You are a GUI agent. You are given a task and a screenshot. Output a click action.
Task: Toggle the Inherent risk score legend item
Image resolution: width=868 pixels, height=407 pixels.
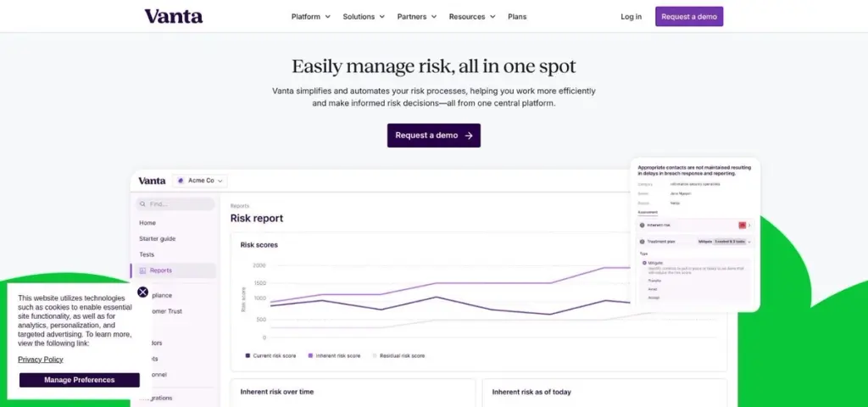click(334, 355)
